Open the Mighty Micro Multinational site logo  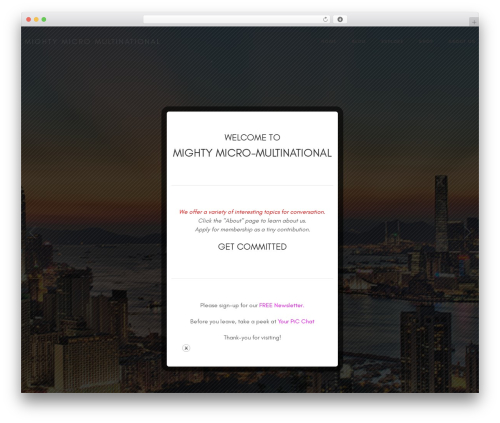pyautogui.click(x=93, y=42)
